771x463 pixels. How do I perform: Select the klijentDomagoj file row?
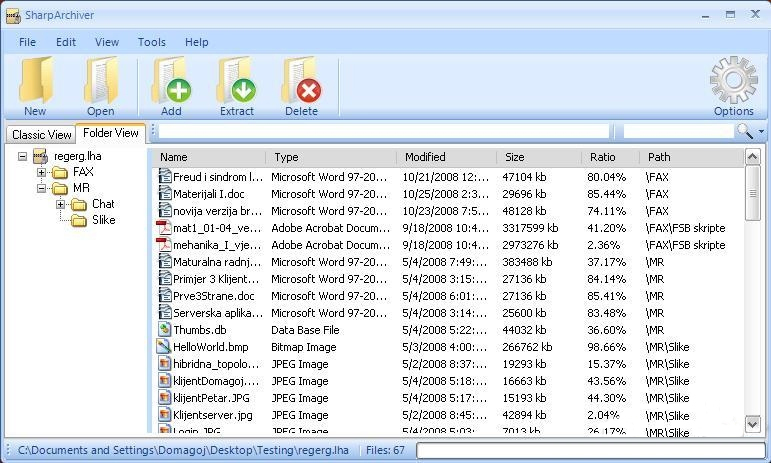pyautogui.click(x=446, y=381)
